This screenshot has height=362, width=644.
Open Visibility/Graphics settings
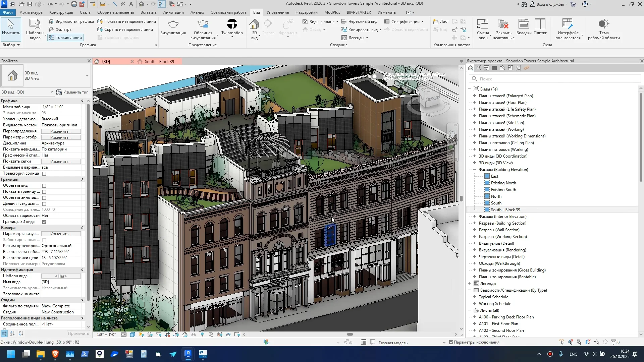tap(71, 21)
